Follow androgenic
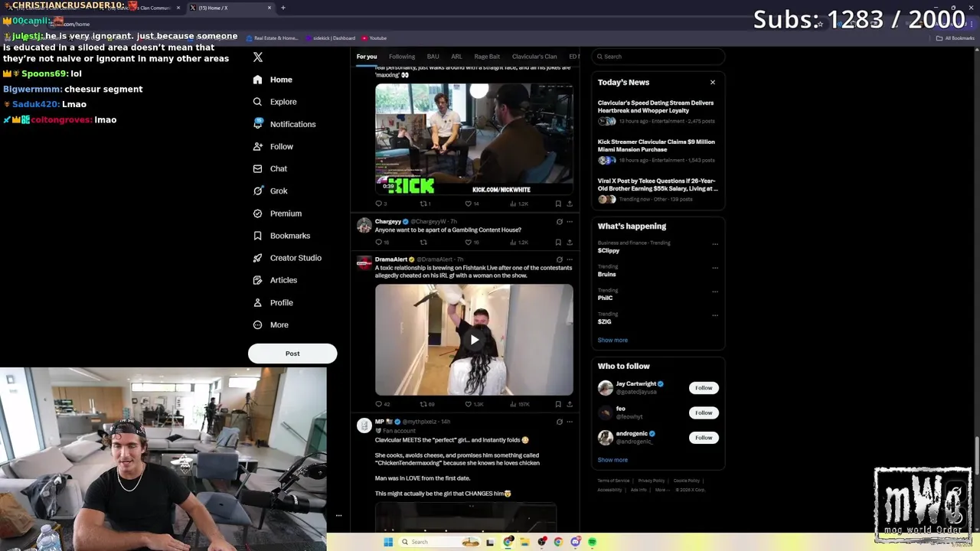The image size is (980, 551). 704,438
